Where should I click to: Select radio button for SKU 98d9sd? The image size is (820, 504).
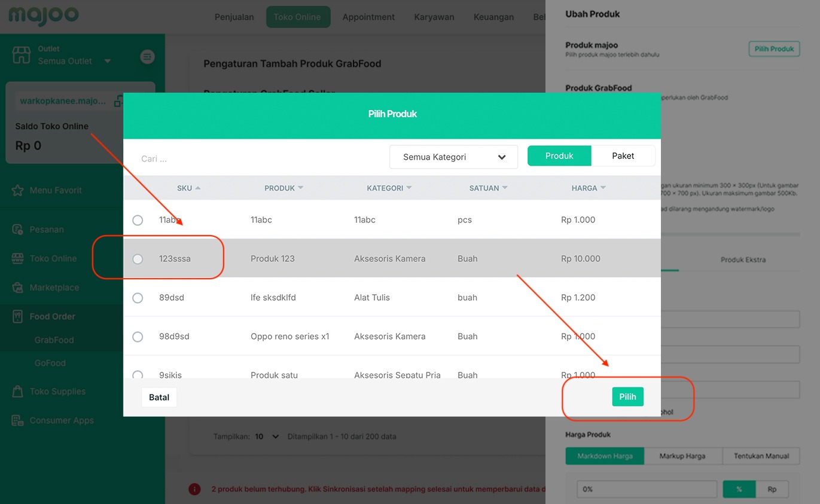coord(138,337)
